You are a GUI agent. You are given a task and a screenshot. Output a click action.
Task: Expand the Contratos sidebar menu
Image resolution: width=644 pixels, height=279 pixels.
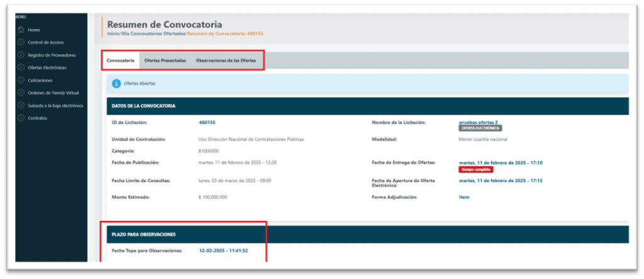click(x=37, y=118)
